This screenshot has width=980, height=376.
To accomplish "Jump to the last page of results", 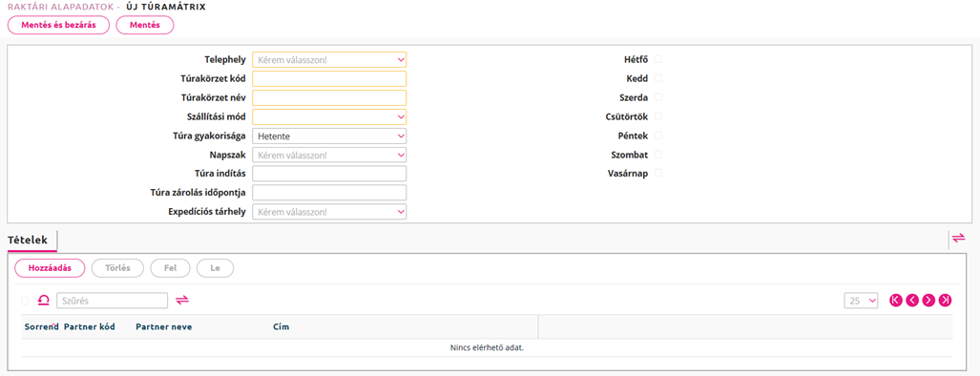I will tap(946, 301).
